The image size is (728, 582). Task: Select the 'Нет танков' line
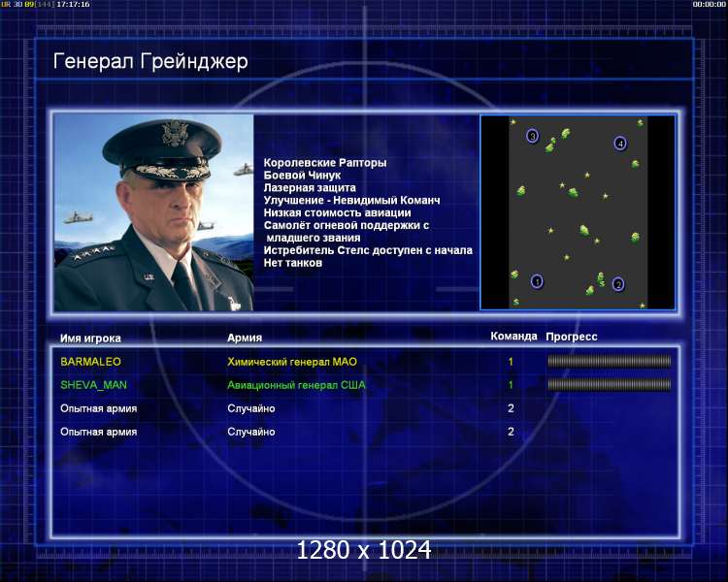point(293,263)
